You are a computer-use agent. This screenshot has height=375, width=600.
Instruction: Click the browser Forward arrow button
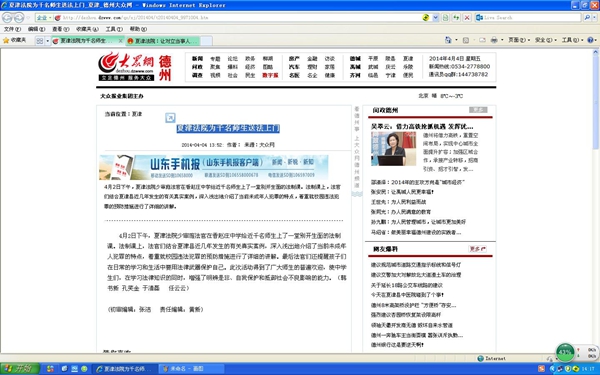[x=19, y=18]
